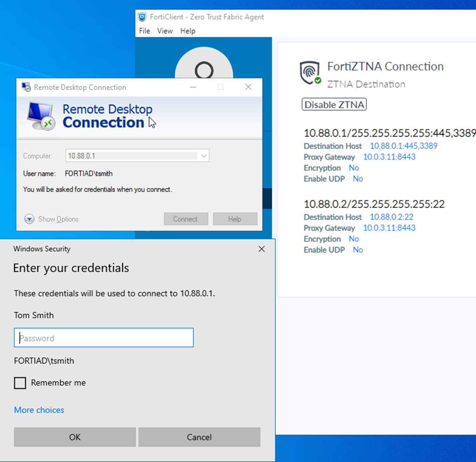This screenshot has width=476, height=462.
Task: Click the Remote Desktop Connection title bar icon
Action: [x=26, y=87]
